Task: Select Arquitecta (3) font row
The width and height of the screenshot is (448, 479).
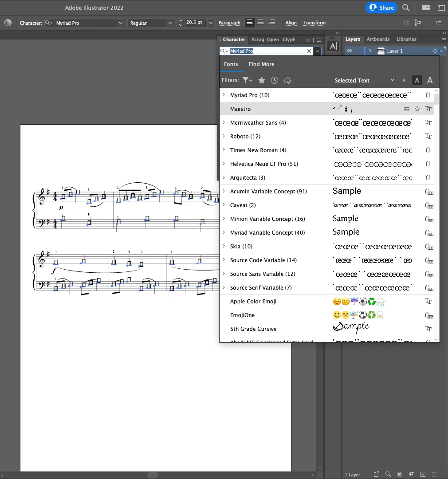Action: click(326, 177)
